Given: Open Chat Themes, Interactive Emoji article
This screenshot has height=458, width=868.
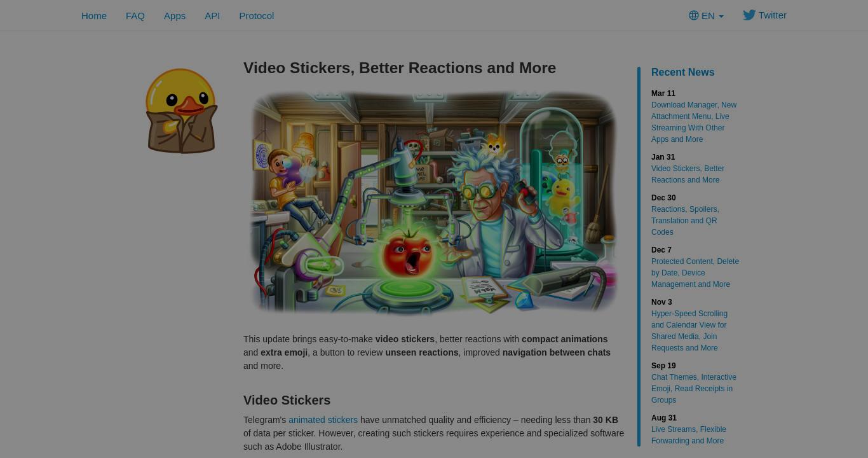Looking at the screenshot, I should 694,389.
